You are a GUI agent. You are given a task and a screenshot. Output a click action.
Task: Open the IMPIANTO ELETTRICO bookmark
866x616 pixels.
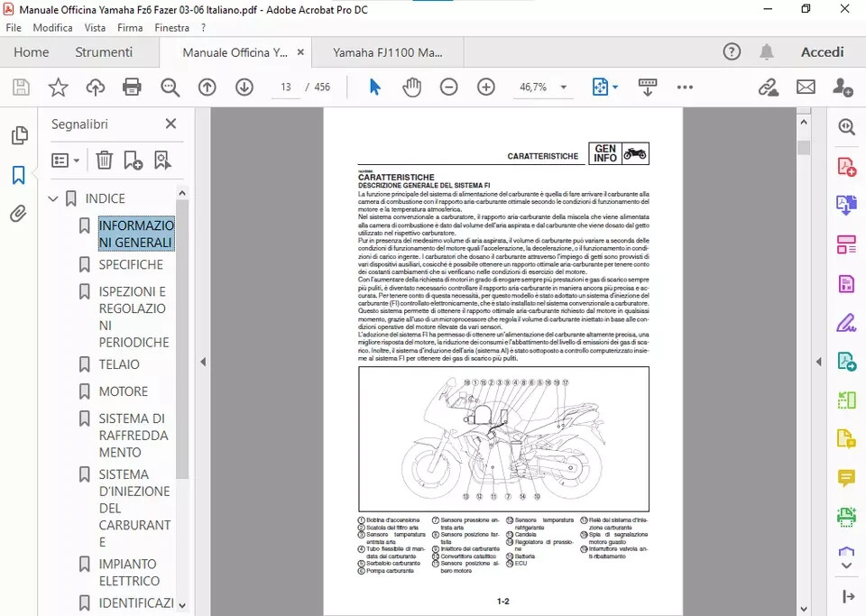pos(129,573)
